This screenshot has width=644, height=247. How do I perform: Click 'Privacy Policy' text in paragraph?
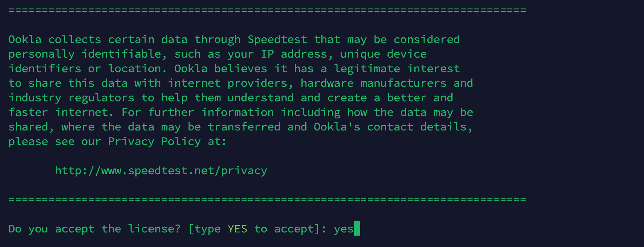[x=154, y=142]
